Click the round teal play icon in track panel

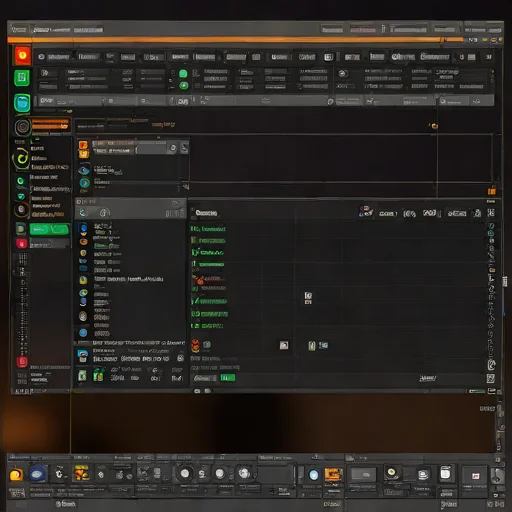point(85,183)
